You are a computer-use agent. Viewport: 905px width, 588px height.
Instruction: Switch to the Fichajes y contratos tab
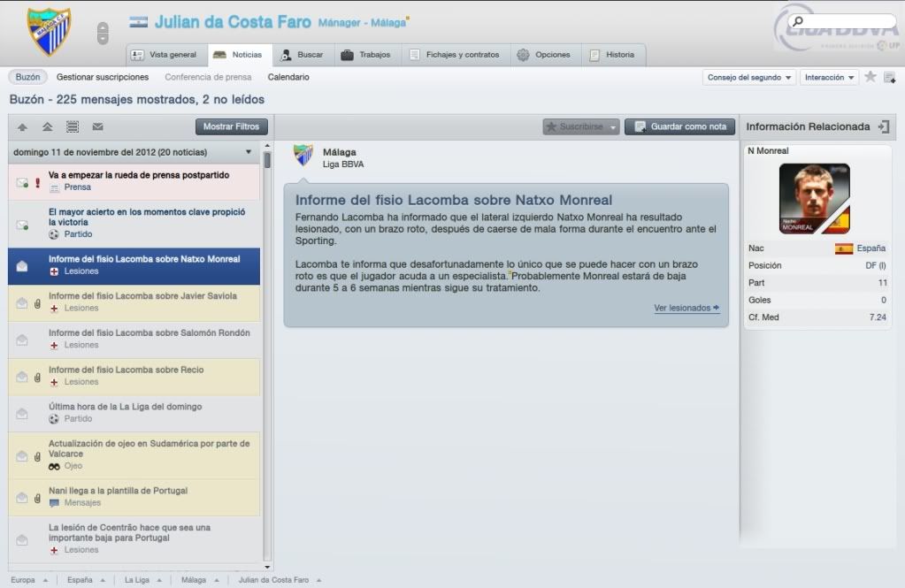coord(454,55)
